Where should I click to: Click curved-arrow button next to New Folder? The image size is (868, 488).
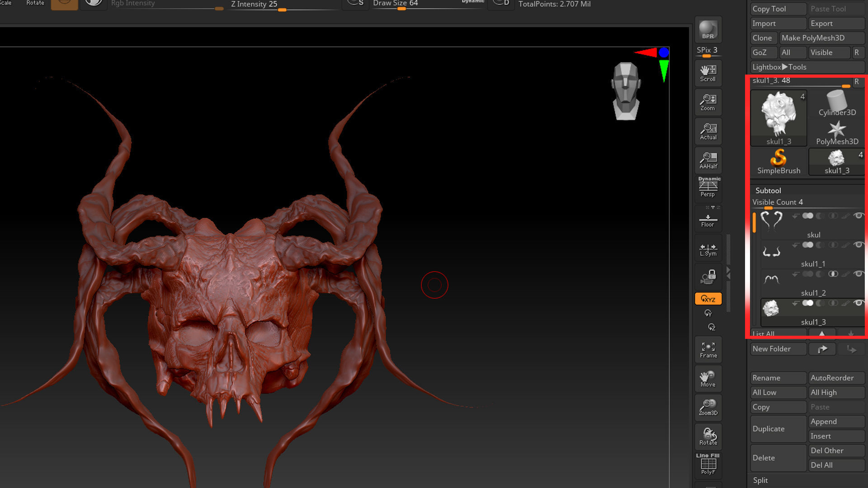coord(822,349)
